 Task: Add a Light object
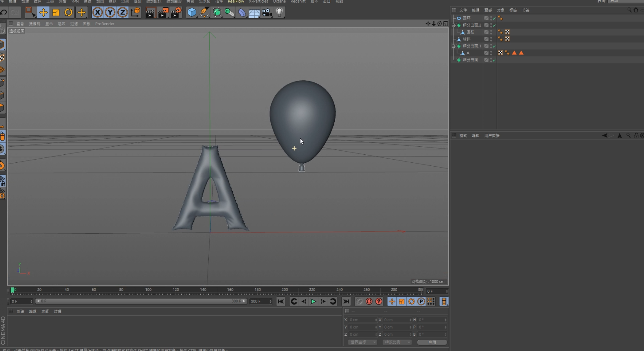click(280, 13)
